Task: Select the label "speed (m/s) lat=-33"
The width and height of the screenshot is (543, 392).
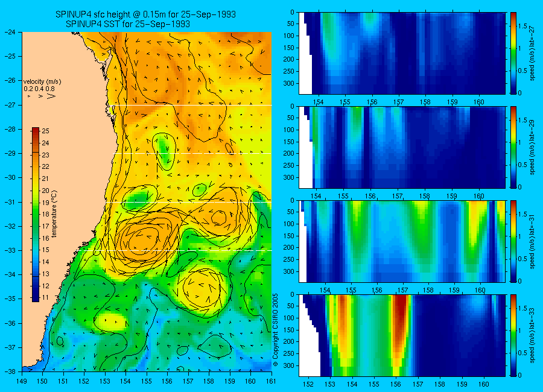Action: tap(533, 335)
